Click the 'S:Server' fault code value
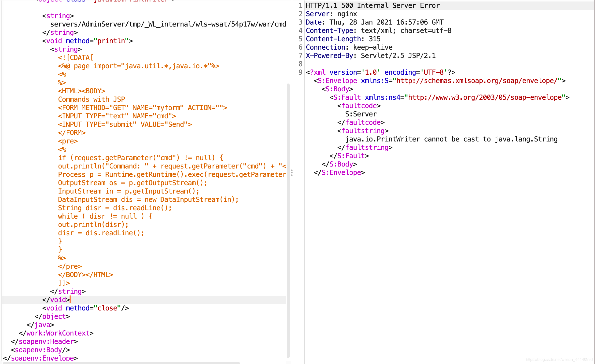The width and height of the screenshot is (595, 364). [361, 114]
